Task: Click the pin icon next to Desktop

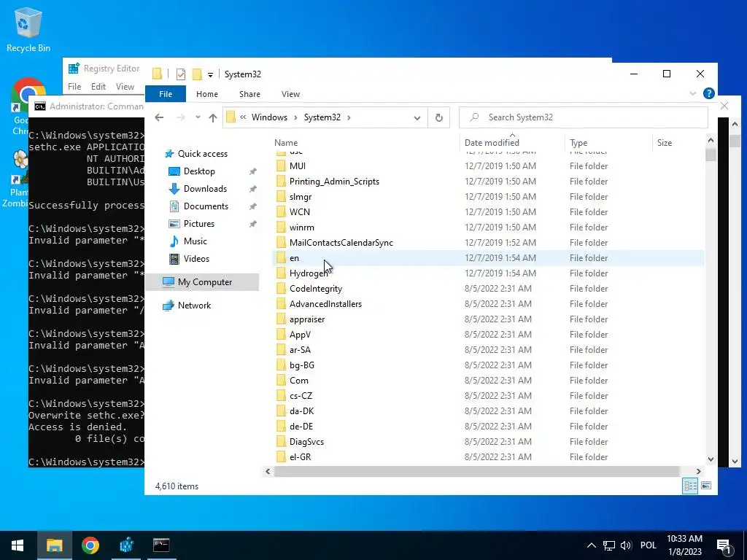Action: (252, 171)
